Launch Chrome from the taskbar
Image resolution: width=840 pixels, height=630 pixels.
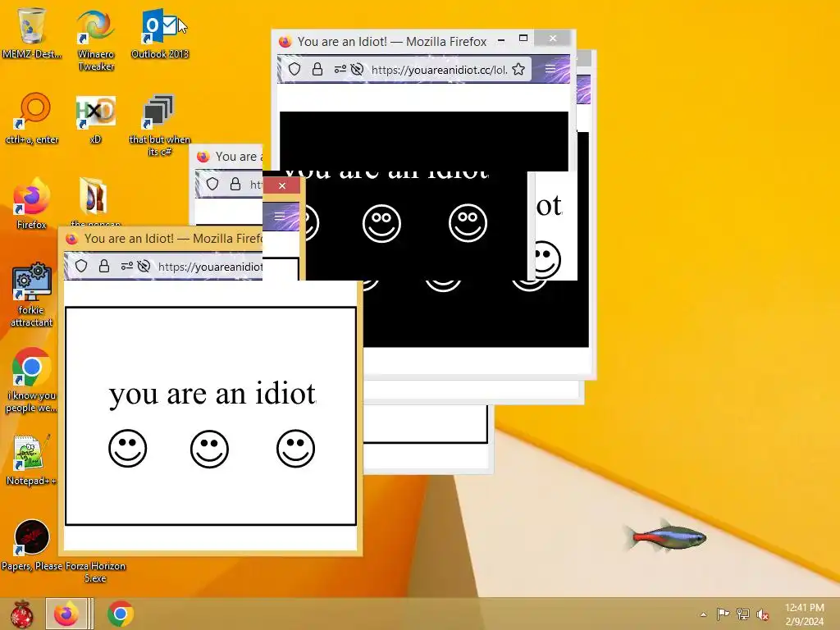[x=121, y=614]
